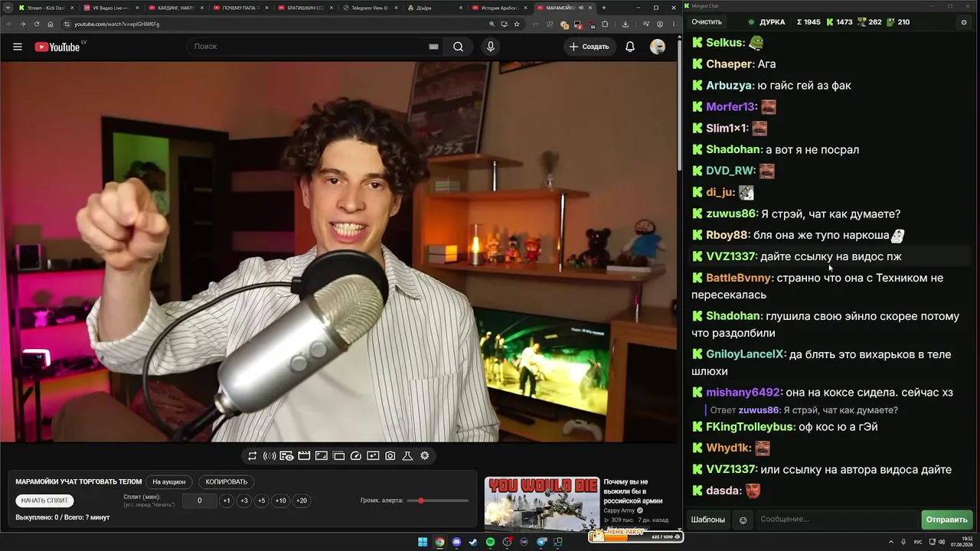Open the YouTube notifications bell

click(x=630, y=47)
